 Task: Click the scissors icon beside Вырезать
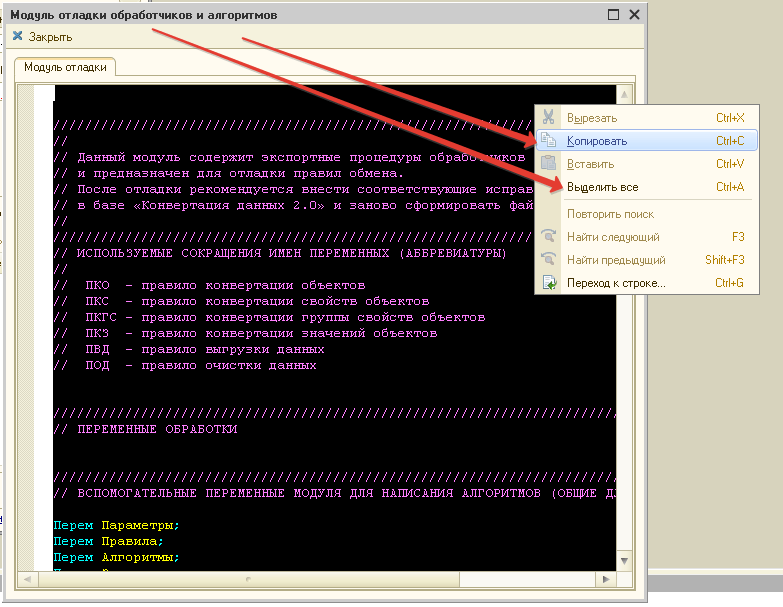(548, 118)
